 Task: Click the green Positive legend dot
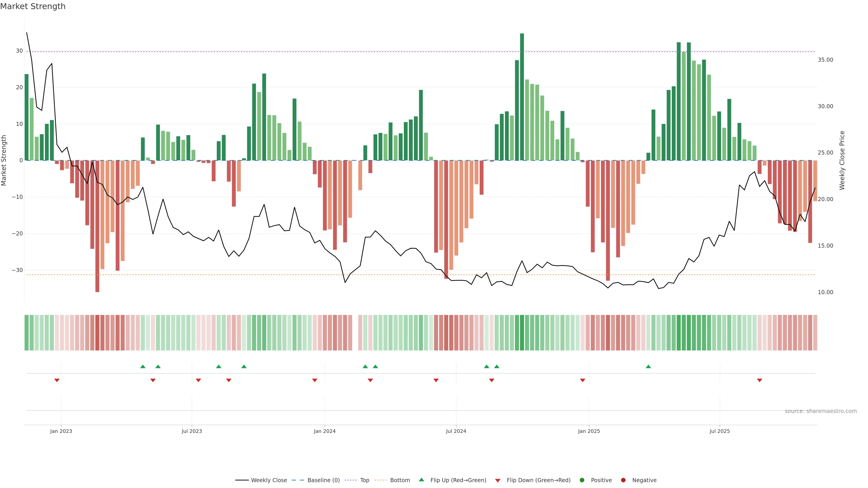click(x=582, y=480)
